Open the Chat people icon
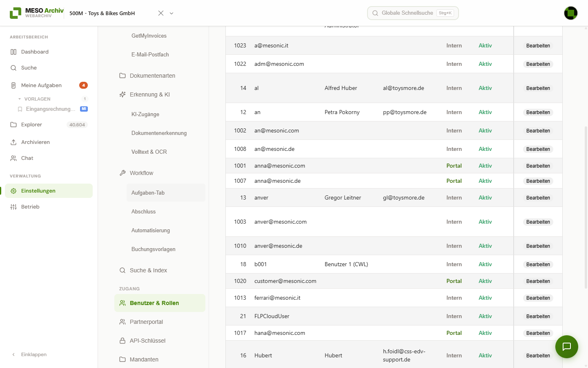The width and height of the screenshot is (588, 368). tap(13, 158)
